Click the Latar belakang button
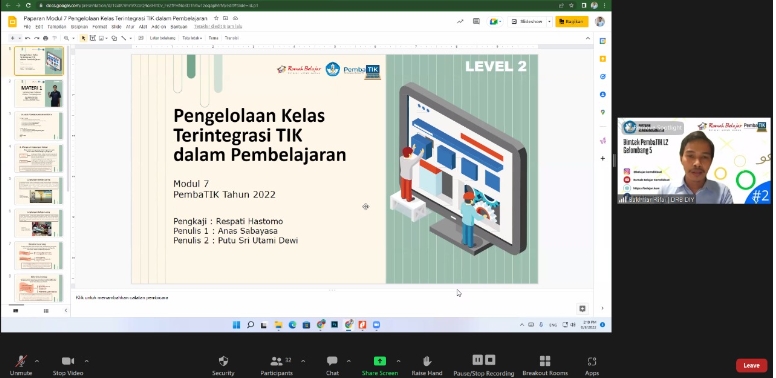Screen dimensions: 776x378 pyautogui.click(x=162, y=38)
